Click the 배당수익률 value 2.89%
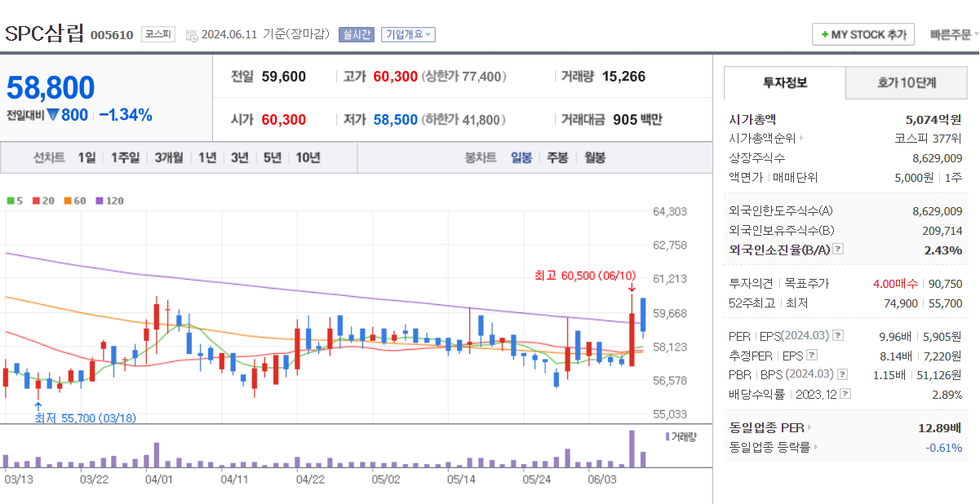The image size is (980, 504). coord(947,394)
